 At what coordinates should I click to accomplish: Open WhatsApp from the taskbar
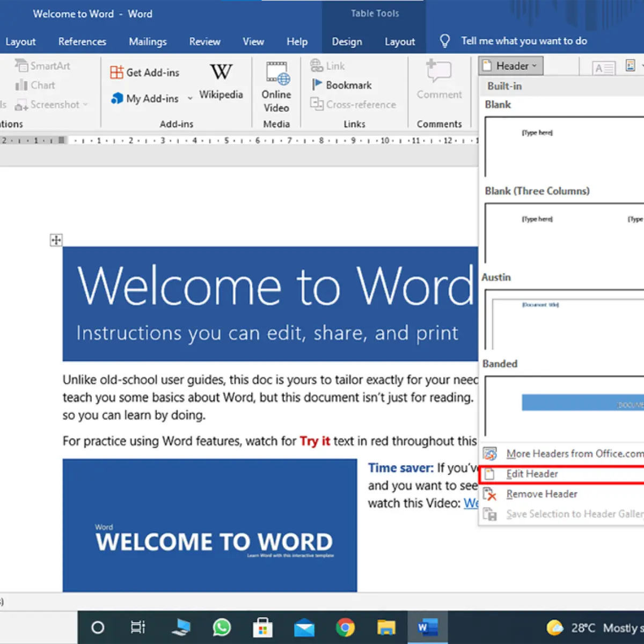coord(222,627)
